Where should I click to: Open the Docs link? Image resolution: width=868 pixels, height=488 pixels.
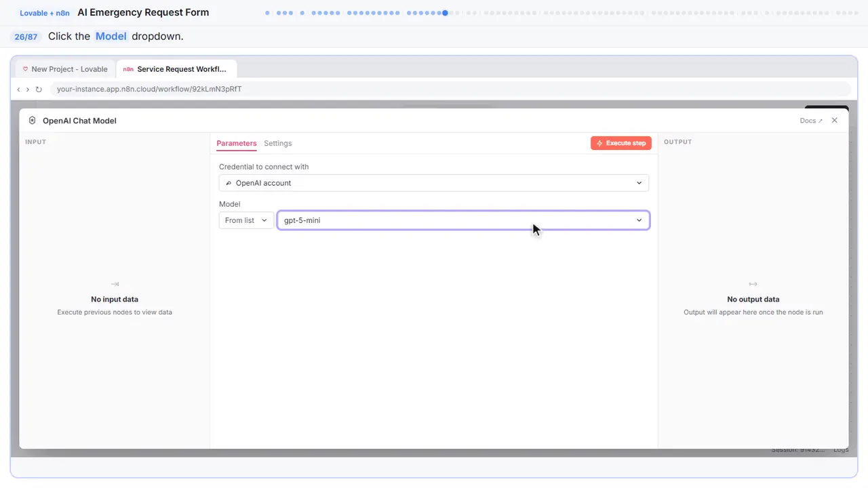click(x=811, y=121)
